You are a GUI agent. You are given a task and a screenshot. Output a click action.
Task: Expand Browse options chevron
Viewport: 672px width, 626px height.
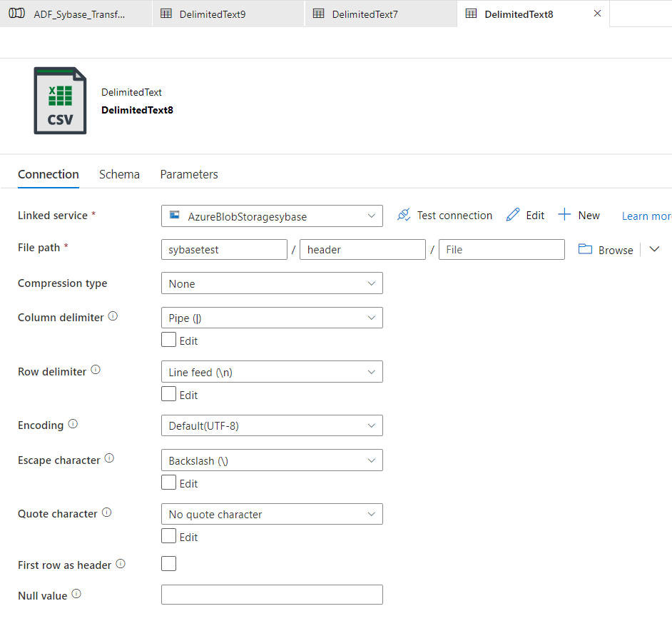point(654,249)
